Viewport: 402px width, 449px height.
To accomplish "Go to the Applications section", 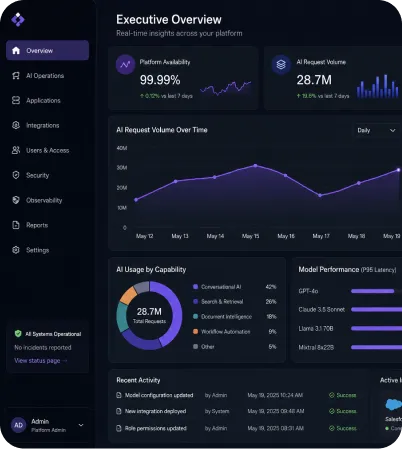I will (x=47, y=100).
